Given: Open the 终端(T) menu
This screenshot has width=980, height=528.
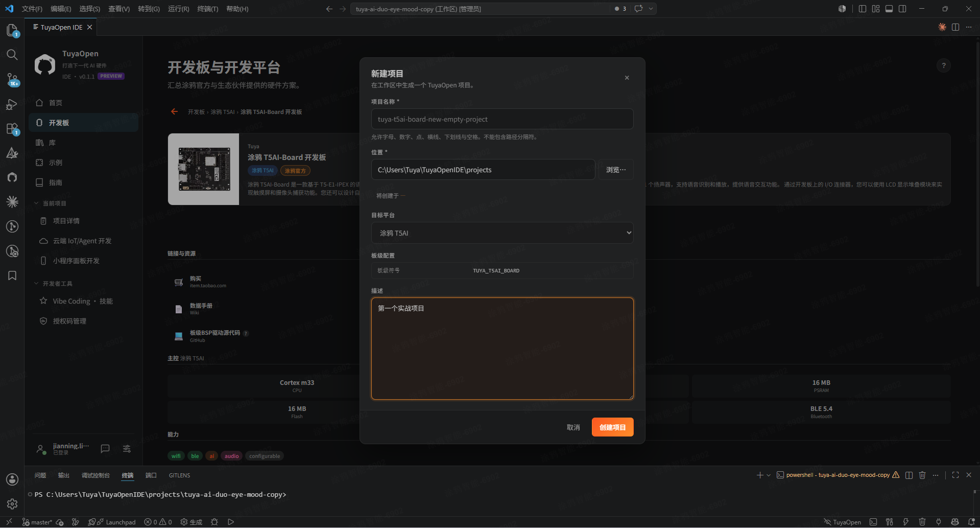Looking at the screenshot, I should (x=207, y=9).
